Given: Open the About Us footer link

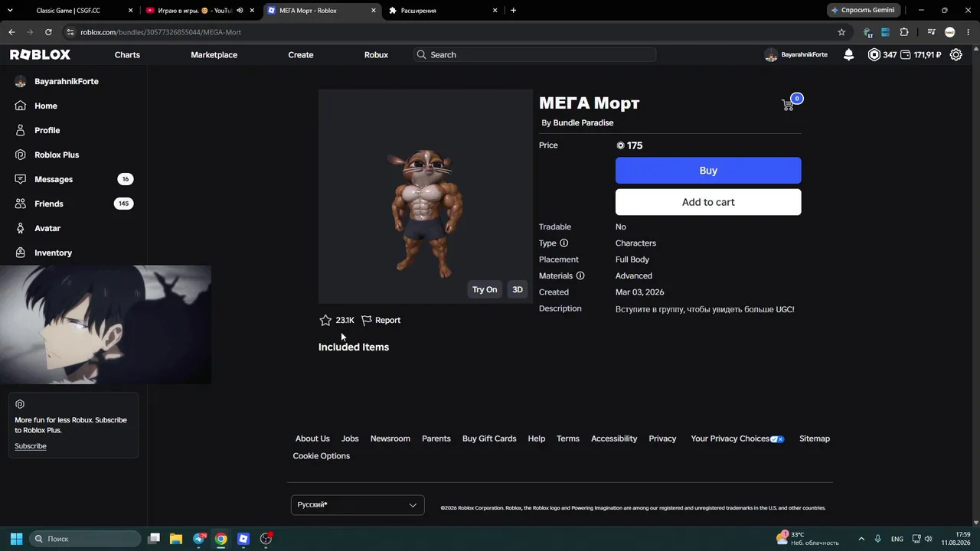Looking at the screenshot, I should tap(312, 439).
